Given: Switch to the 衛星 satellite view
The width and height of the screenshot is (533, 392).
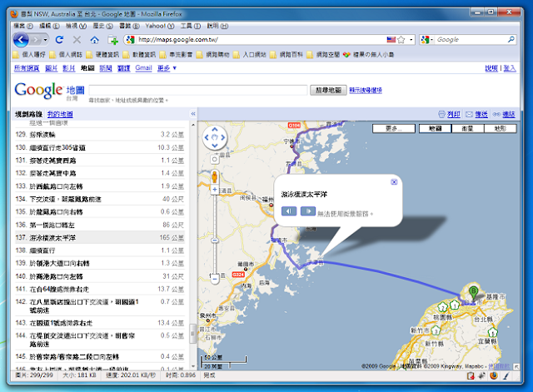Looking at the screenshot, I should click(468, 128).
